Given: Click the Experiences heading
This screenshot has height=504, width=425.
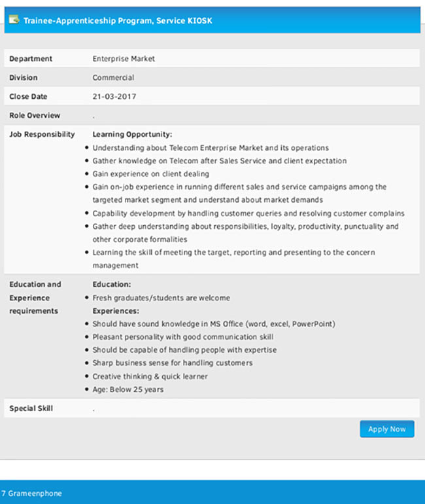Looking at the screenshot, I should click(116, 311).
